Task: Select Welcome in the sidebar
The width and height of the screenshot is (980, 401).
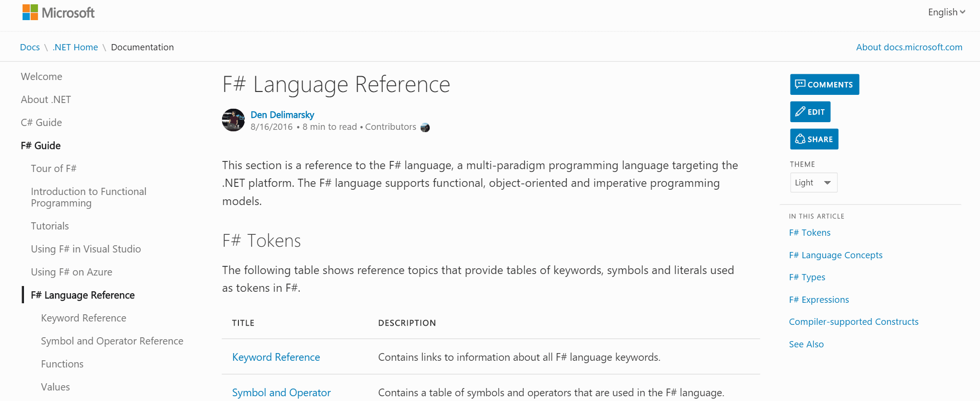Action: 42,77
